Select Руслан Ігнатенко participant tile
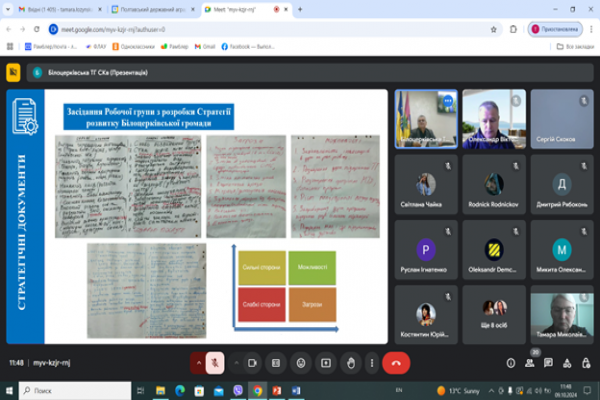The height and width of the screenshot is (400, 600). (426, 250)
